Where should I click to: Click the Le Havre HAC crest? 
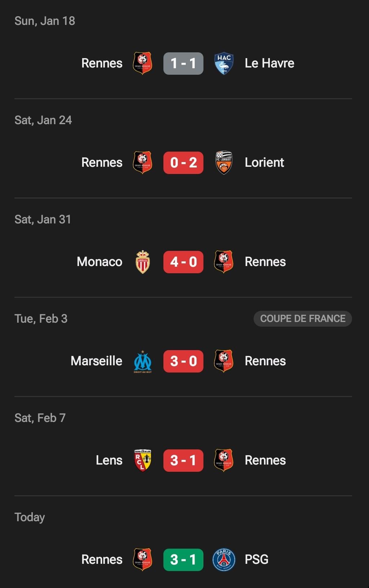[x=224, y=64]
